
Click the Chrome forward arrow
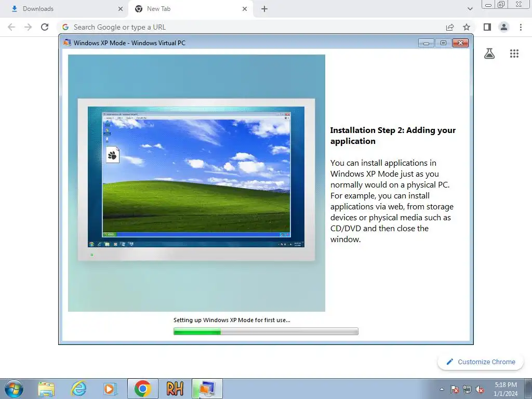(28, 27)
